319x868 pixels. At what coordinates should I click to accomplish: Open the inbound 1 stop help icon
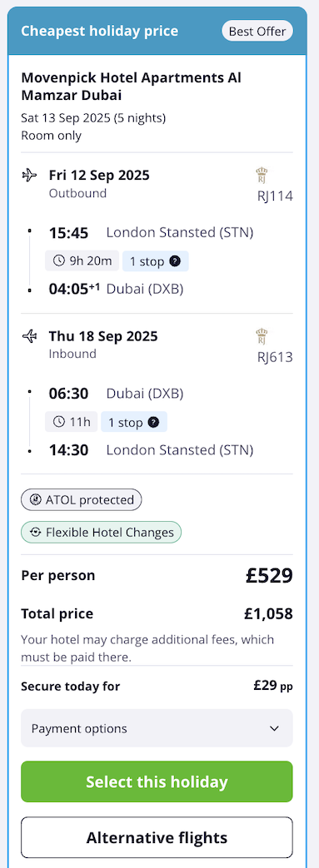point(153,423)
